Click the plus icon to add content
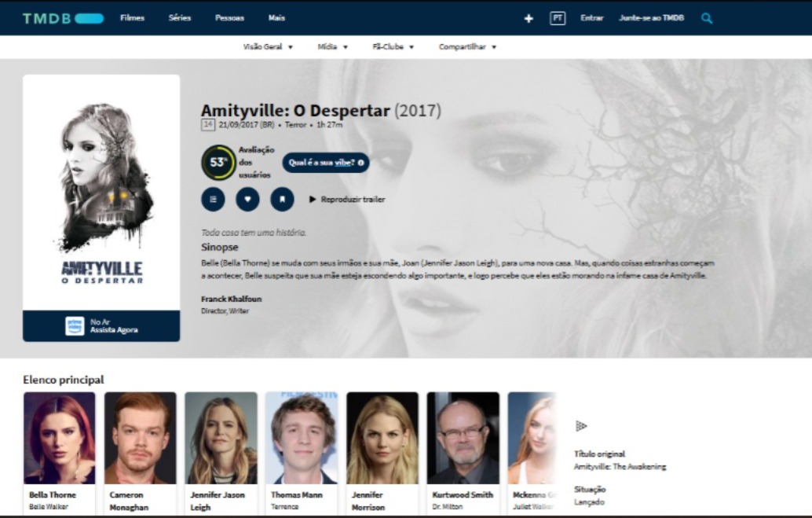Screen dimensions: 812x518 click(x=529, y=18)
